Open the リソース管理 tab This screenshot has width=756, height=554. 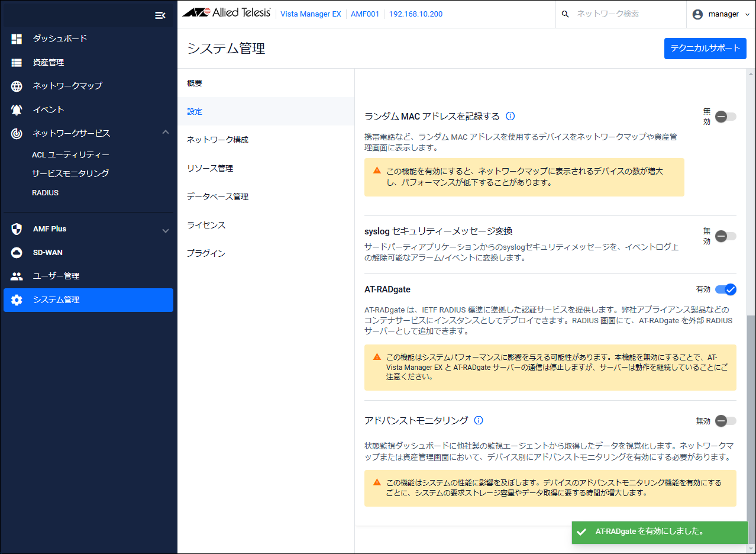266,168
